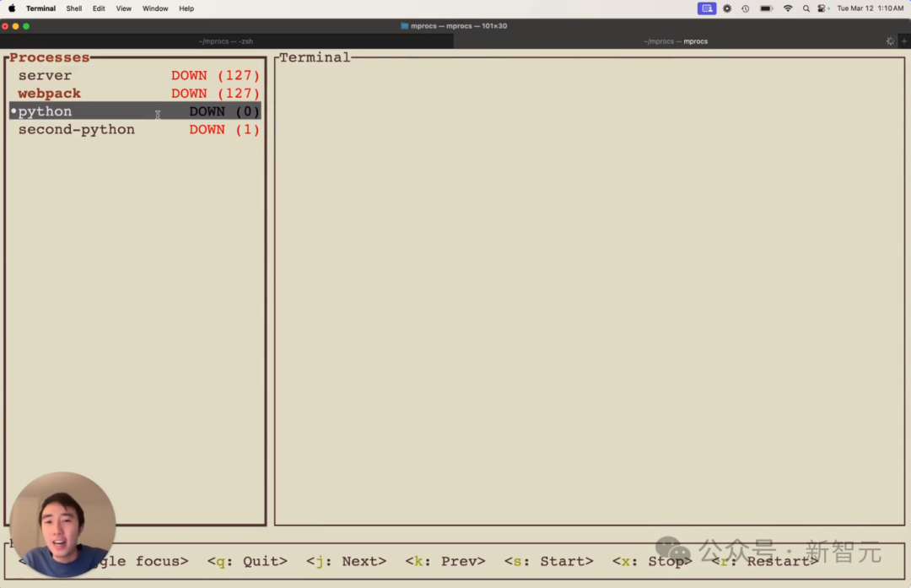Image resolution: width=911 pixels, height=588 pixels.
Task: Click the Next shortcut hint
Action: (x=347, y=561)
